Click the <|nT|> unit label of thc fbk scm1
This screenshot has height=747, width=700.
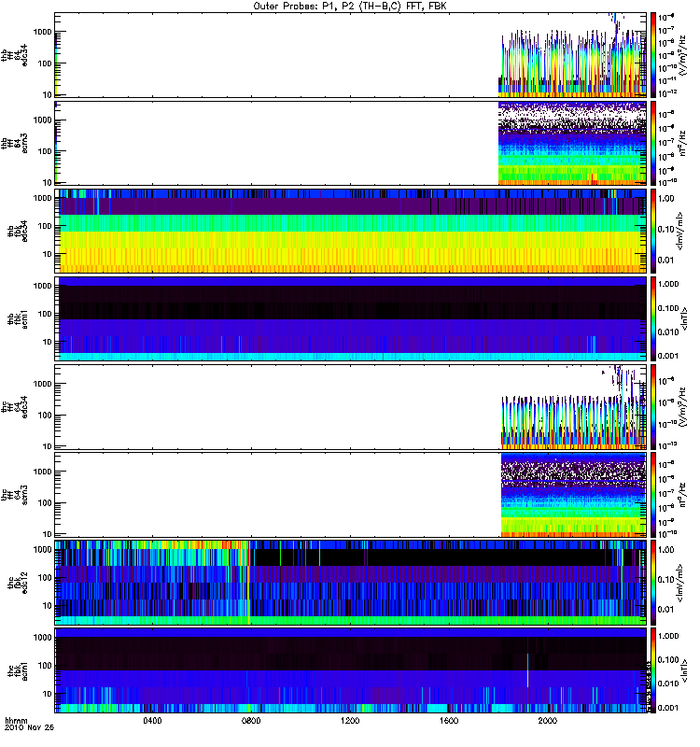(685, 670)
